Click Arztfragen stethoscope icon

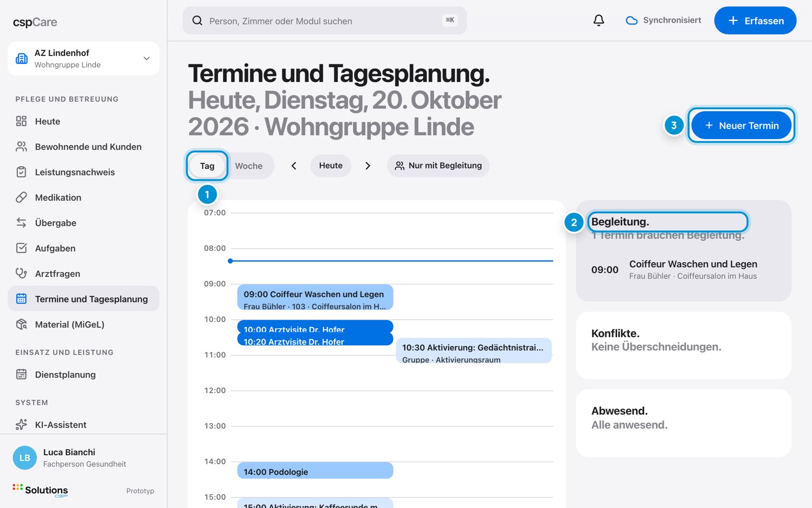coord(21,273)
